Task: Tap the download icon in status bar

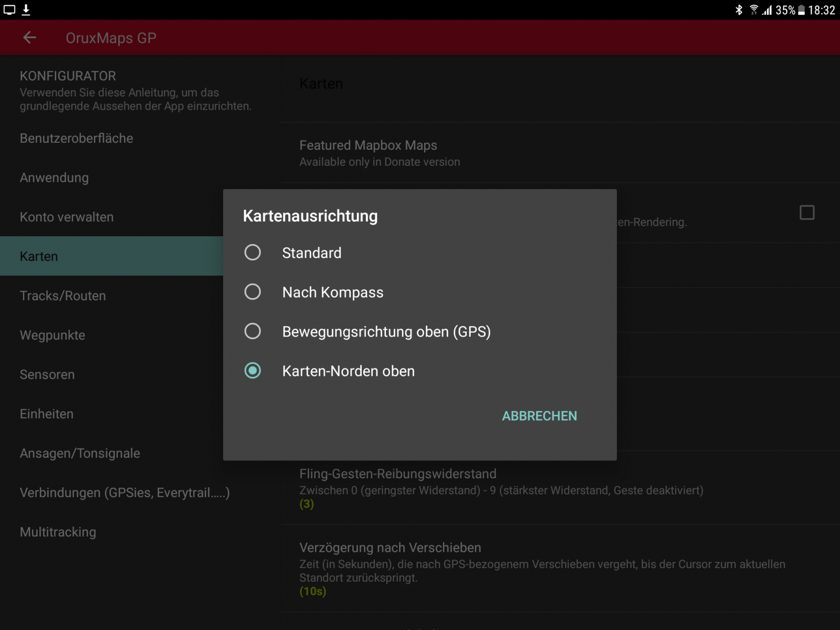Action: click(x=26, y=9)
